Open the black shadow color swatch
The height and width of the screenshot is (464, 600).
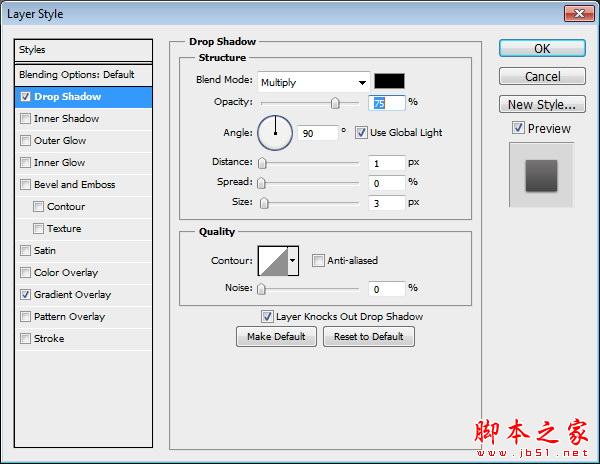click(x=389, y=81)
